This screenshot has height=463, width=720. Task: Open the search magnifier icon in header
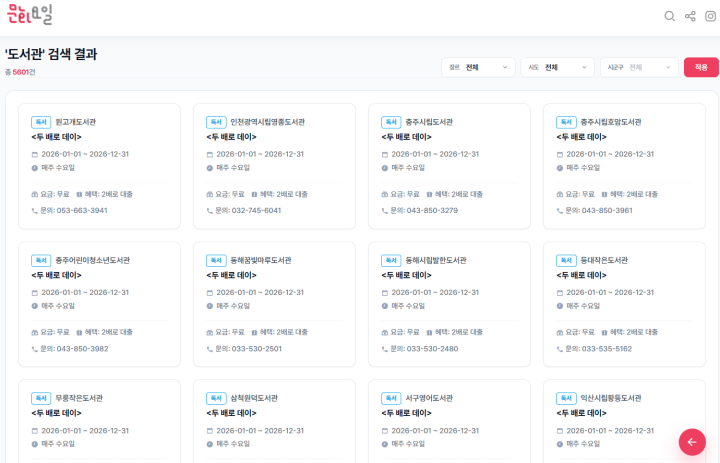pyautogui.click(x=669, y=17)
